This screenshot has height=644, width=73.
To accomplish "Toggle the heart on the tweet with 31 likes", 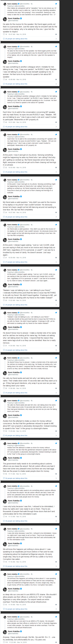I will tap(4, 346).
